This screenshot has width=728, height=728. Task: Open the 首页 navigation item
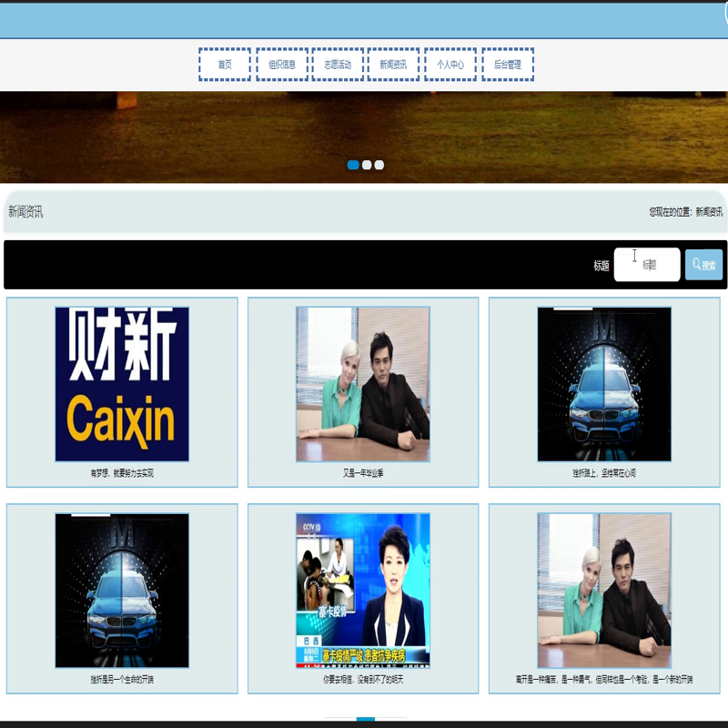coord(225,65)
